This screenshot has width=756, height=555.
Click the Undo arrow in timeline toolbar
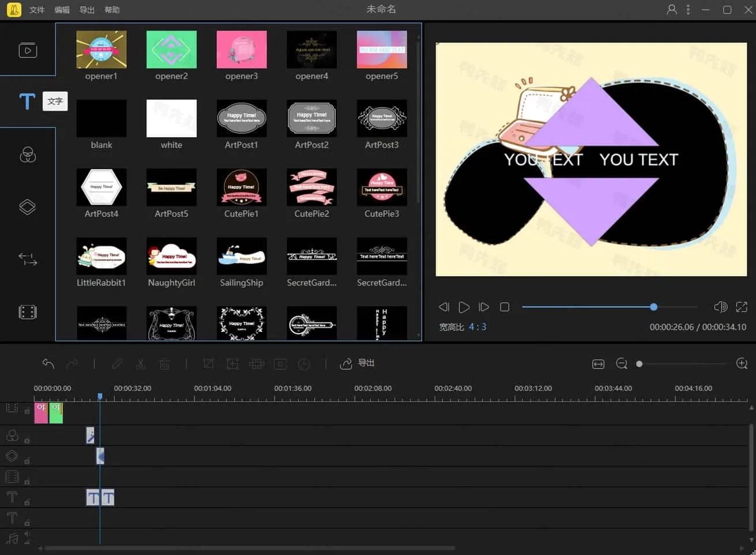[x=48, y=364]
